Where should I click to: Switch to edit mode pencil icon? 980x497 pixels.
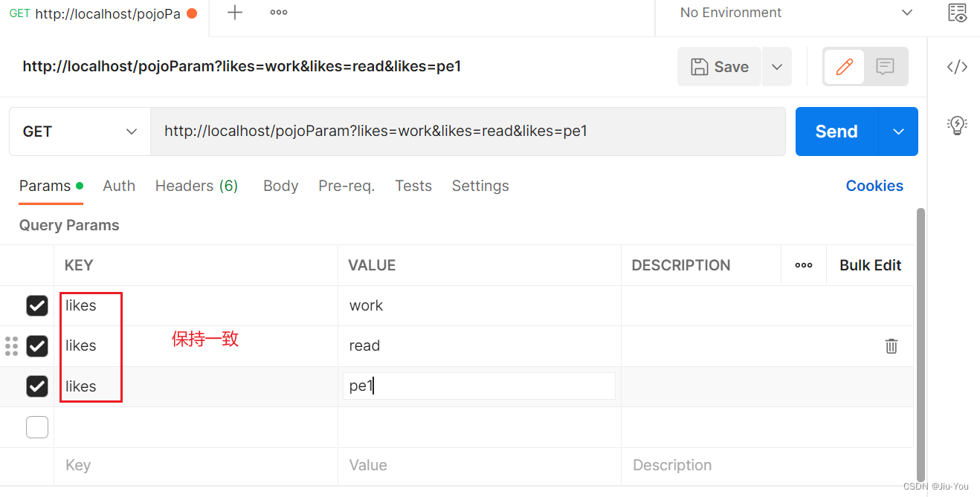coord(844,67)
